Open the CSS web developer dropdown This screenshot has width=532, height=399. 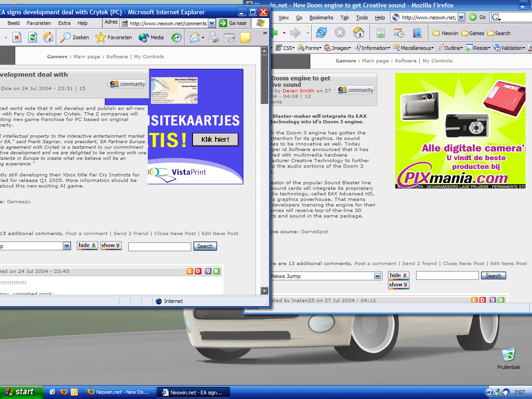coord(285,48)
